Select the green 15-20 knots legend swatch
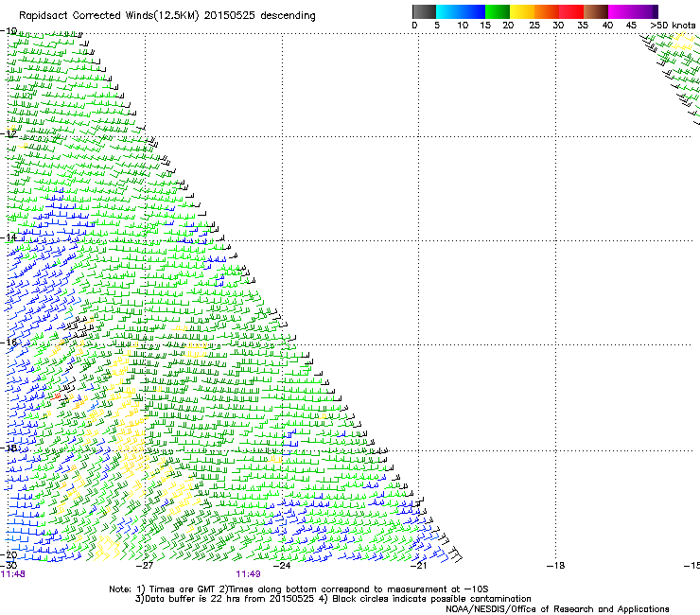Screen dimensions: 700x615 498,11
